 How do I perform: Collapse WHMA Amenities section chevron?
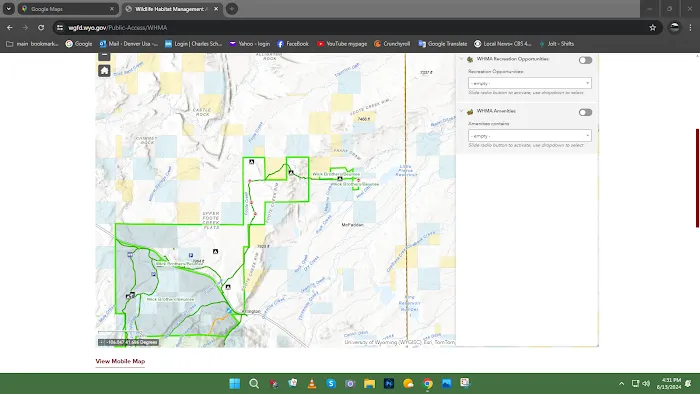pos(461,111)
